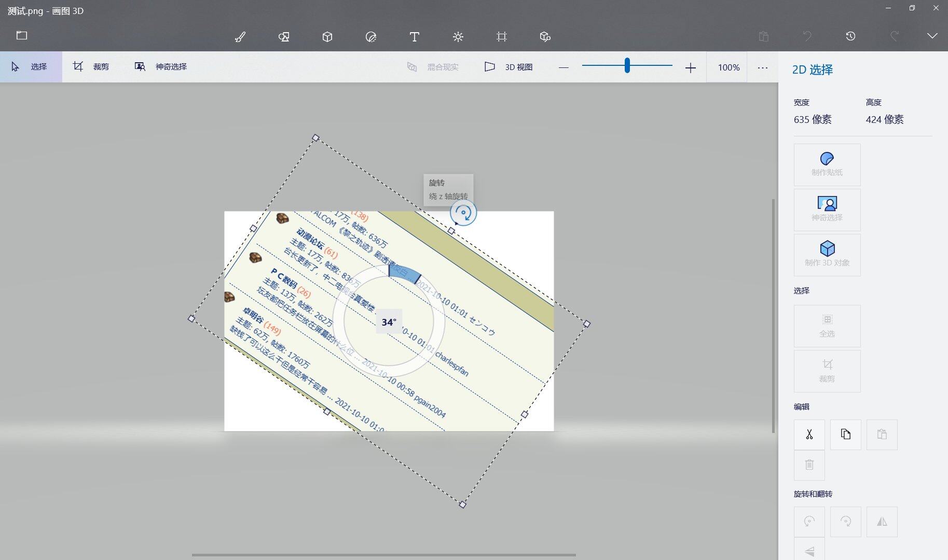Cut the selection with scissors icon

pyautogui.click(x=809, y=435)
